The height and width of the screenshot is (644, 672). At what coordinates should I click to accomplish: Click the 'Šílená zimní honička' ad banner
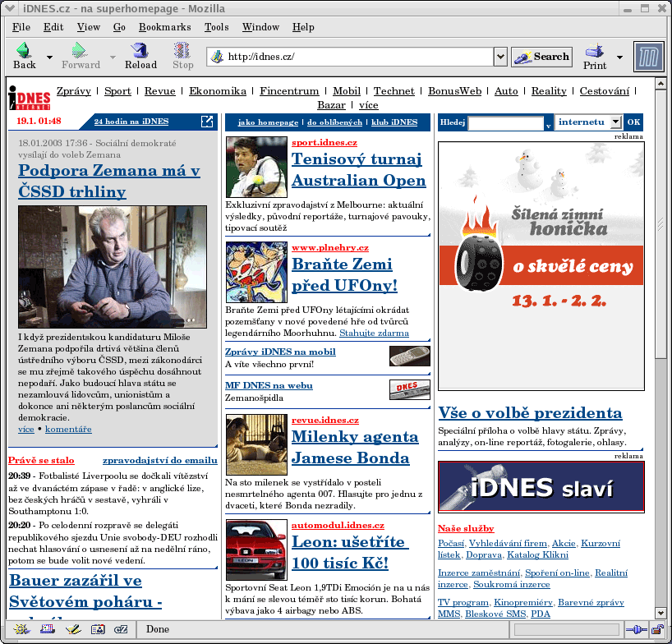point(541,266)
